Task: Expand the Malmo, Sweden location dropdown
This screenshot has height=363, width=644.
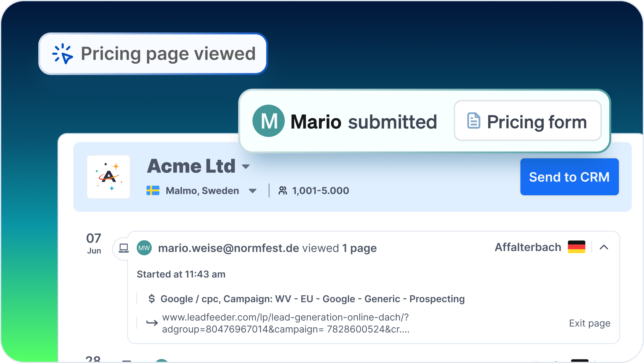Action: pyautogui.click(x=253, y=191)
